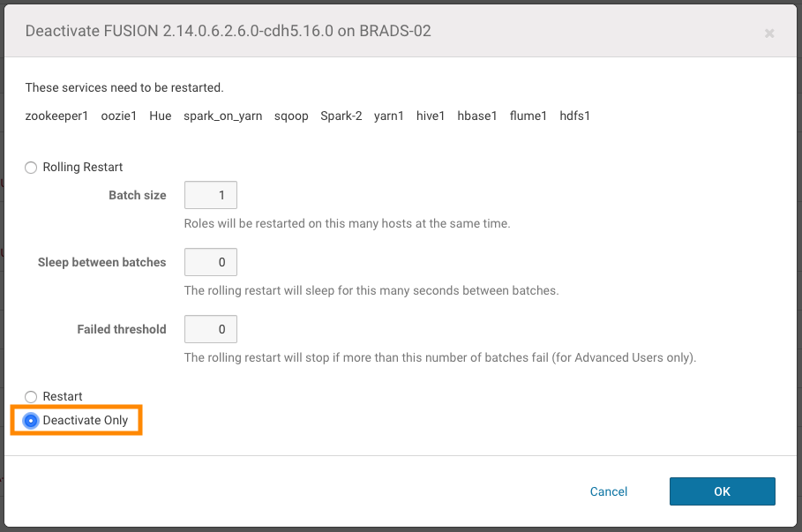Viewport: 802px width, 532px height.
Task: Click the Sleep between batches field
Action: pyautogui.click(x=210, y=262)
